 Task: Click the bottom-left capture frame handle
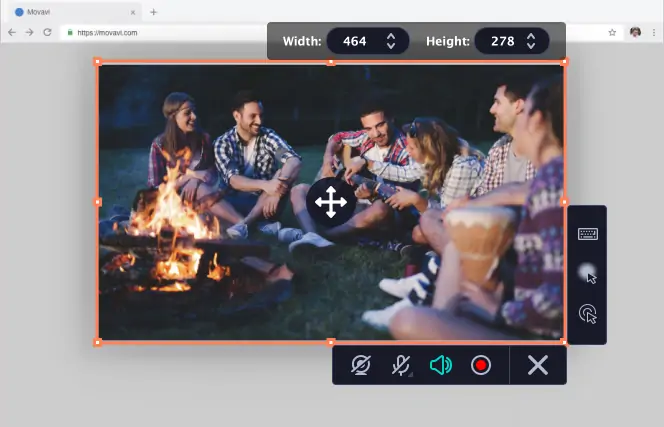pyautogui.click(x=97, y=342)
